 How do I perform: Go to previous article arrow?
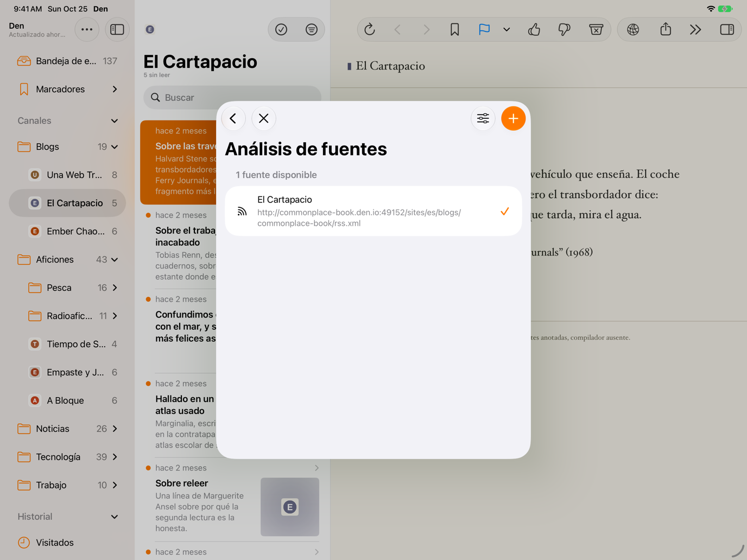click(x=397, y=29)
